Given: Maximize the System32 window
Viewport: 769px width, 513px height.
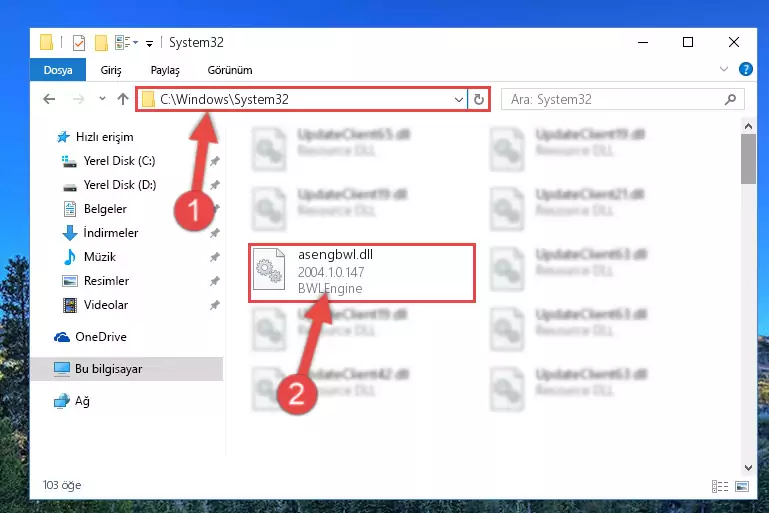Looking at the screenshot, I should coord(688,43).
